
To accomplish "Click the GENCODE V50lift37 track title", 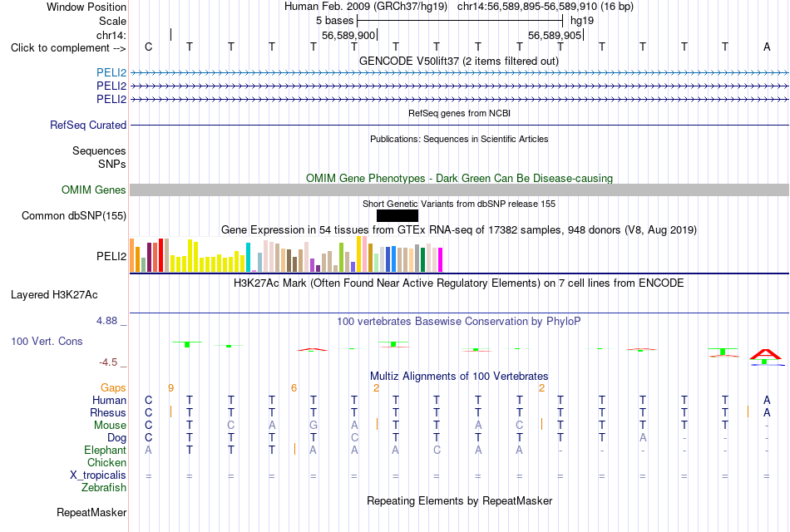I will tap(459, 61).
